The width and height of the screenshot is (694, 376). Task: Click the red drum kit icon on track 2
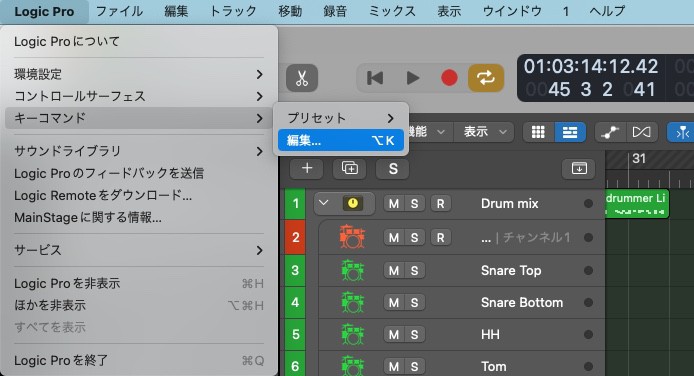pyautogui.click(x=352, y=237)
